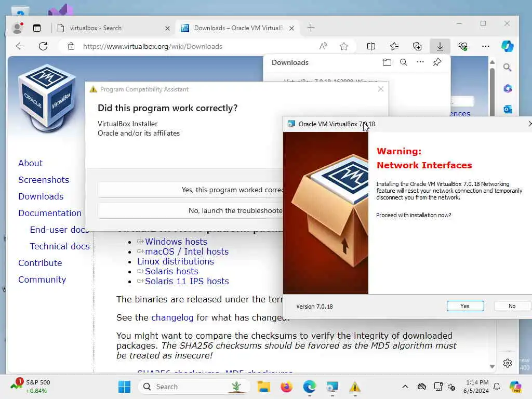Show hidden system tray icons chevron
Screen dimensions: 532x399
(405, 387)
